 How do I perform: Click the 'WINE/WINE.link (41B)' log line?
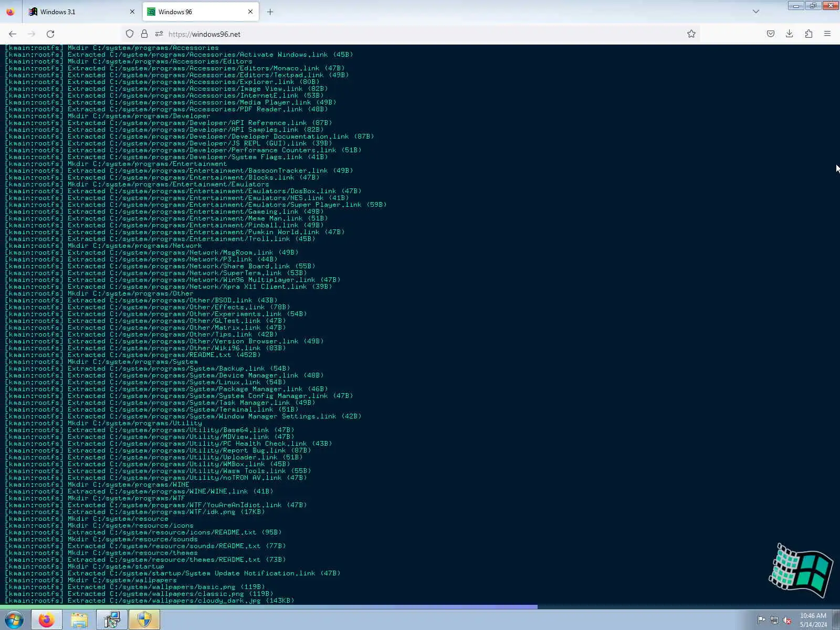(139, 491)
